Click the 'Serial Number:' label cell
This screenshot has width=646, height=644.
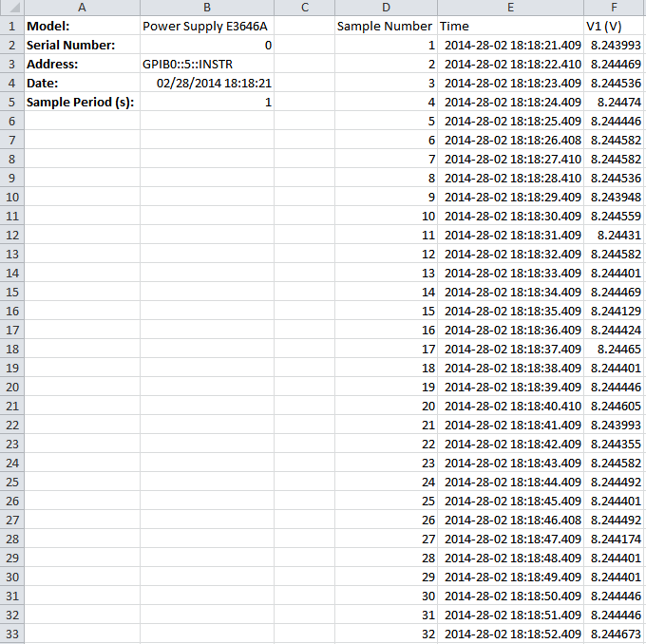click(x=82, y=45)
